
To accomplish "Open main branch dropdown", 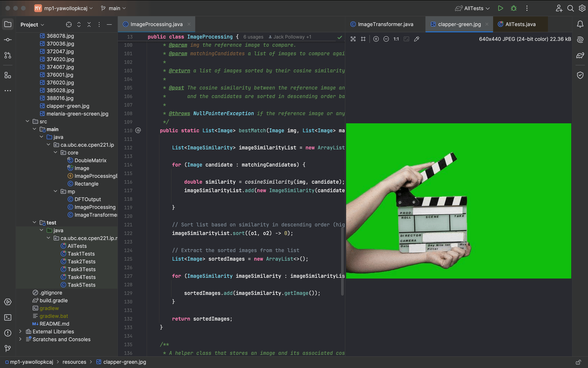I will point(114,8).
